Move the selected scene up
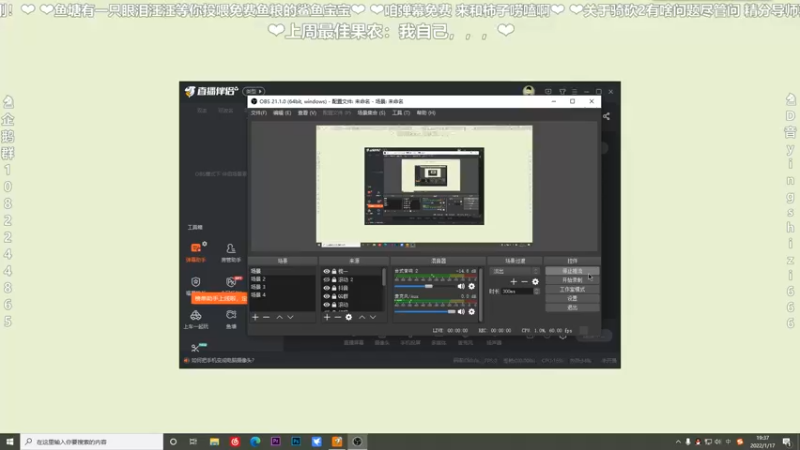Viewport: 800px width, 450px height. click(280, 317)
